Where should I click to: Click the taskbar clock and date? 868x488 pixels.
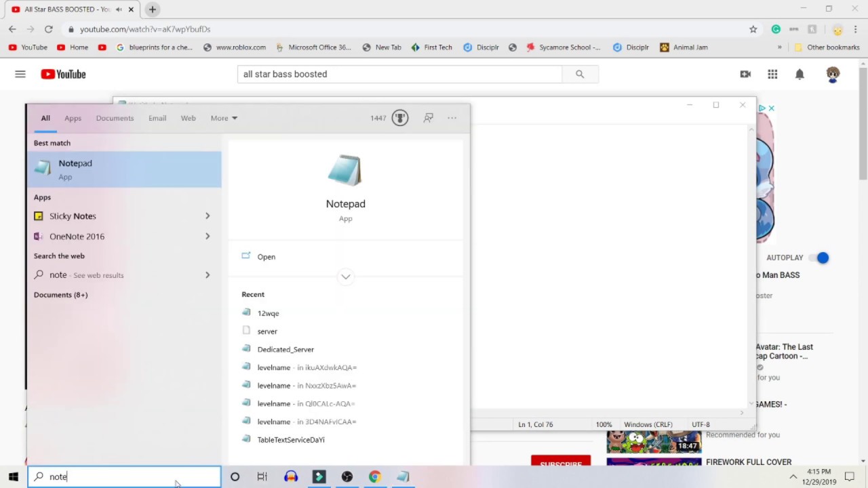(x=819, y=476)
